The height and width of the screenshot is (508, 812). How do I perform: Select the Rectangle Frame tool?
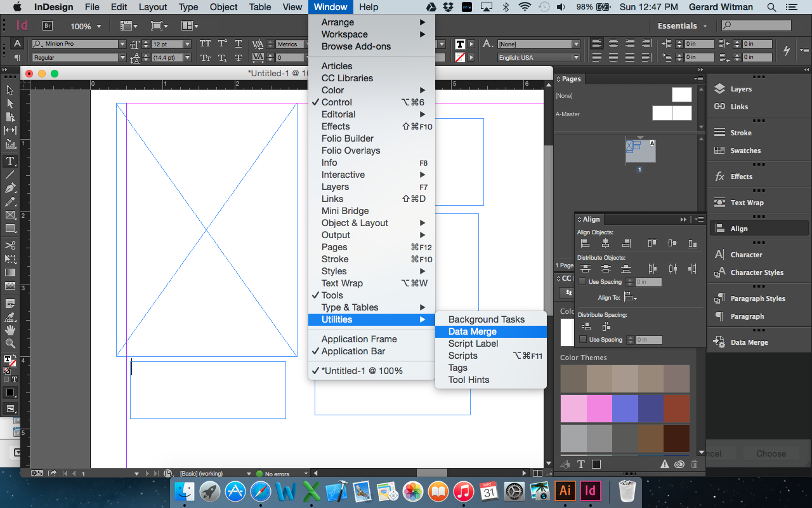[10, 215]
